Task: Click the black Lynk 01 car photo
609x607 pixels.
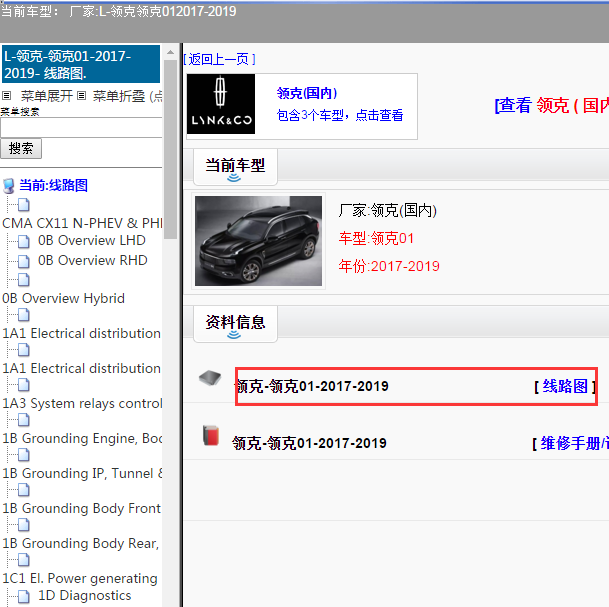Action: [x=258, y=241]
